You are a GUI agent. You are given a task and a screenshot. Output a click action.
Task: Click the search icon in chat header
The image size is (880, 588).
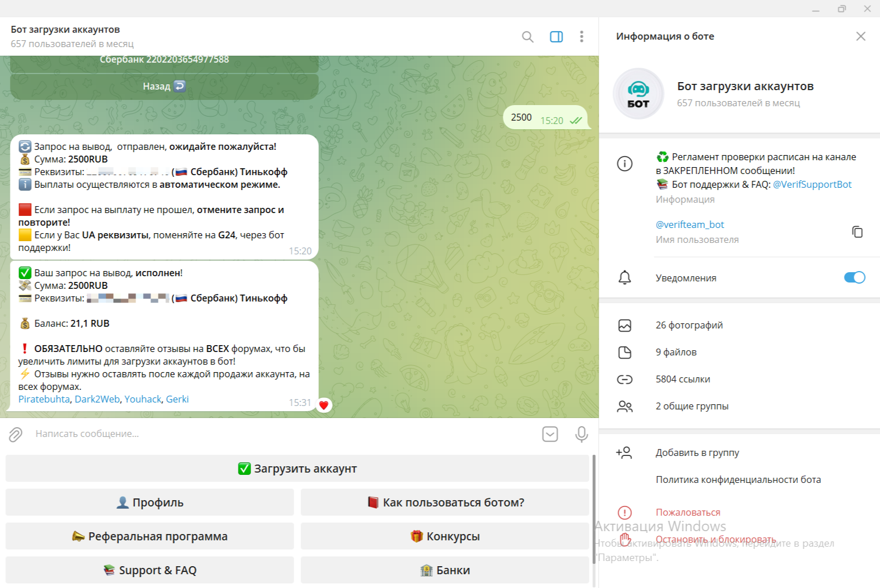pos(527,37)
